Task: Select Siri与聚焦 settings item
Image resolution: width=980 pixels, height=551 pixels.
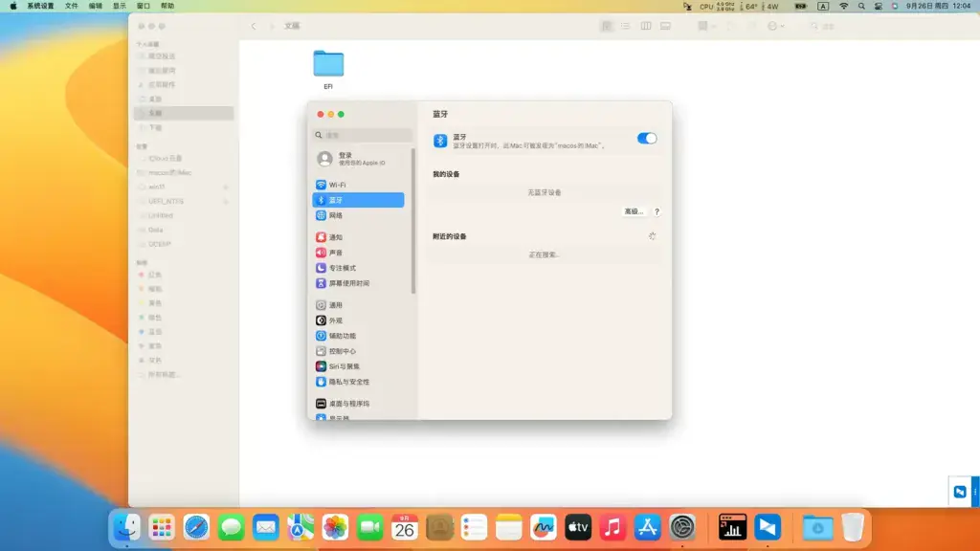Action: [358, 366]
